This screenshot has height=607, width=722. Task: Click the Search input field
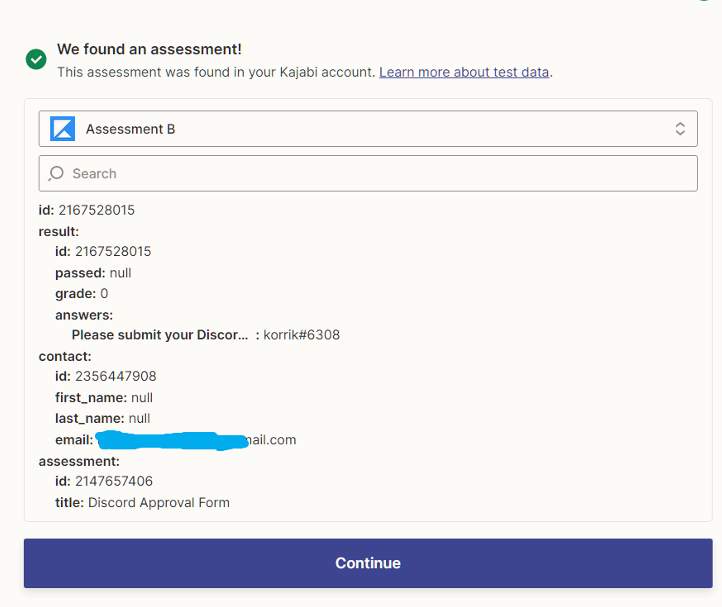tap(368, 174)
